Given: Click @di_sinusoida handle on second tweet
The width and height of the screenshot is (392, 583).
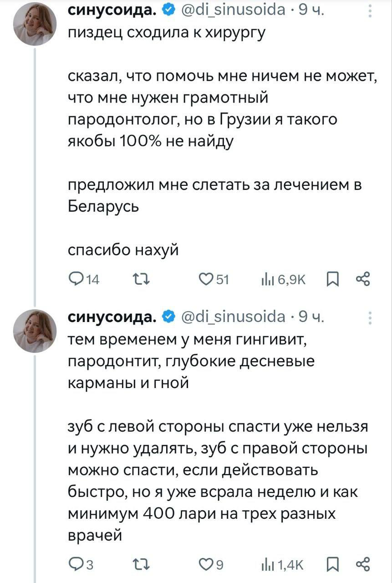Looking at the screenshot, I should point(234,317).
